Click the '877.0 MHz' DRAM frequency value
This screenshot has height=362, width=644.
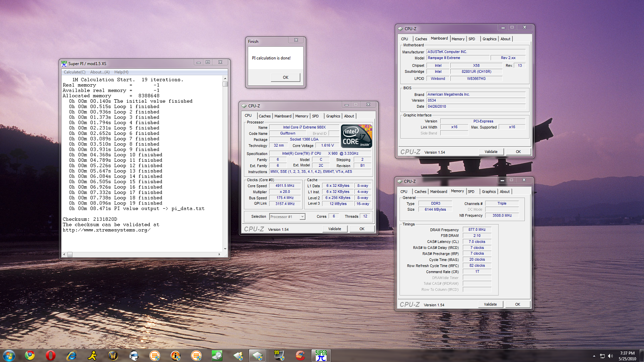point(477,230)
